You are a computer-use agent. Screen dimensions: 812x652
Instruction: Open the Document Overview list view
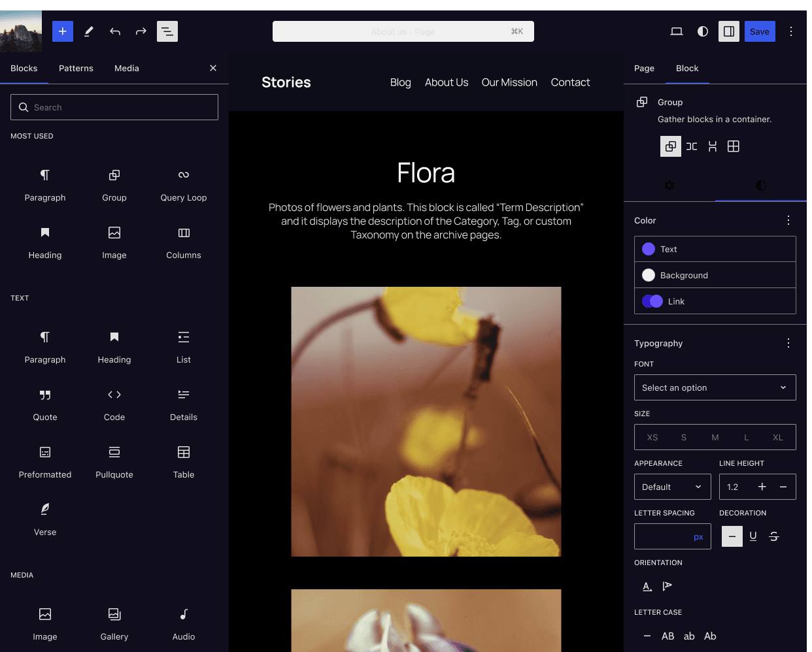167,31
